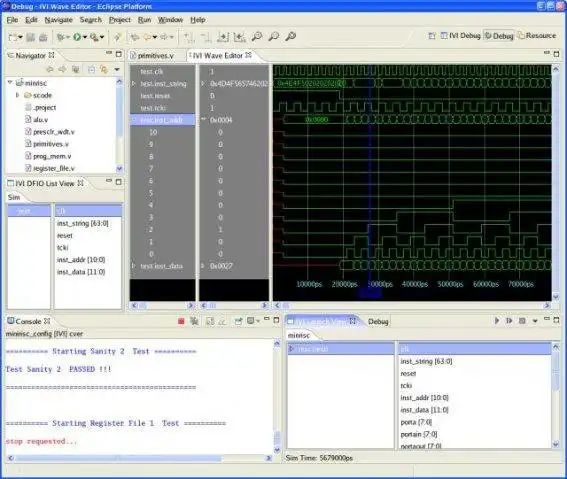Click the Navigator vertical scrollbar

click(x=119, y=125)
